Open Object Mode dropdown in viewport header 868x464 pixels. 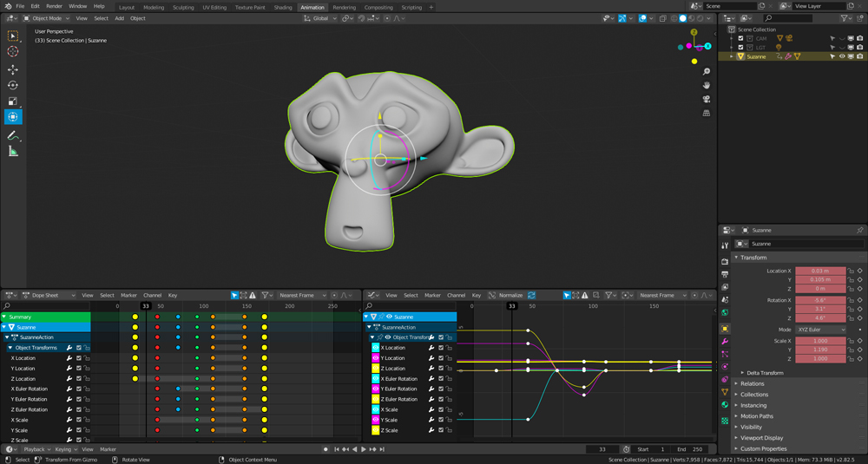46,18
